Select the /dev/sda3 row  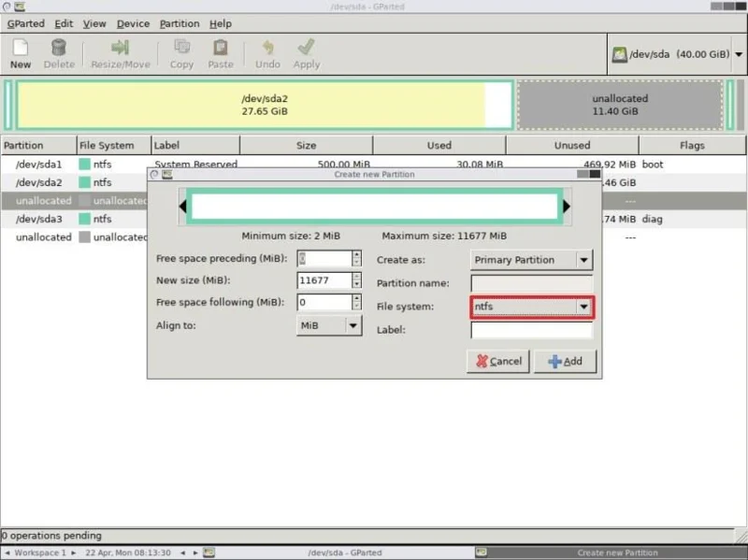(373, 219)
